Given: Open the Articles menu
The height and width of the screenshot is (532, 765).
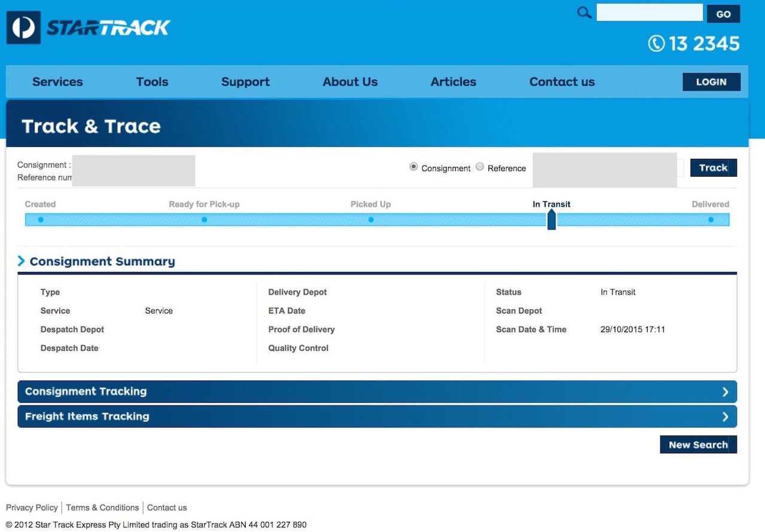Looking at the screenshot, I should [453, 82].
